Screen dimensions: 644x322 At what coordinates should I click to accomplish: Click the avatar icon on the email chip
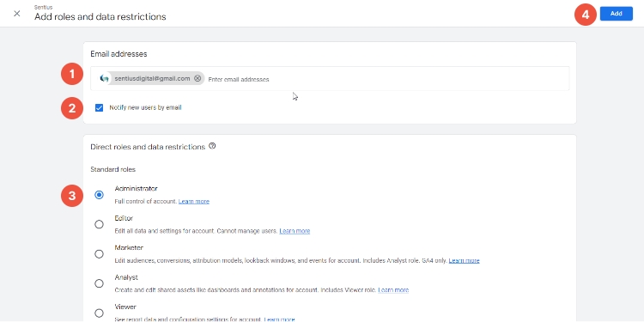click(104, 78)
